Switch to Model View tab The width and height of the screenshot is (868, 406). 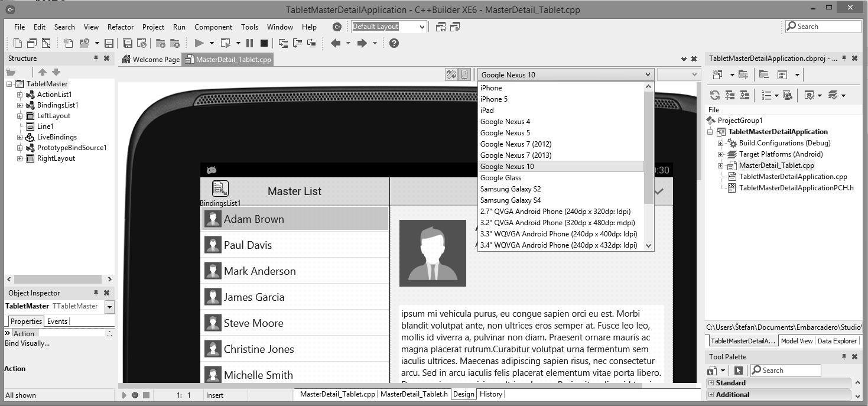[797, 341]
